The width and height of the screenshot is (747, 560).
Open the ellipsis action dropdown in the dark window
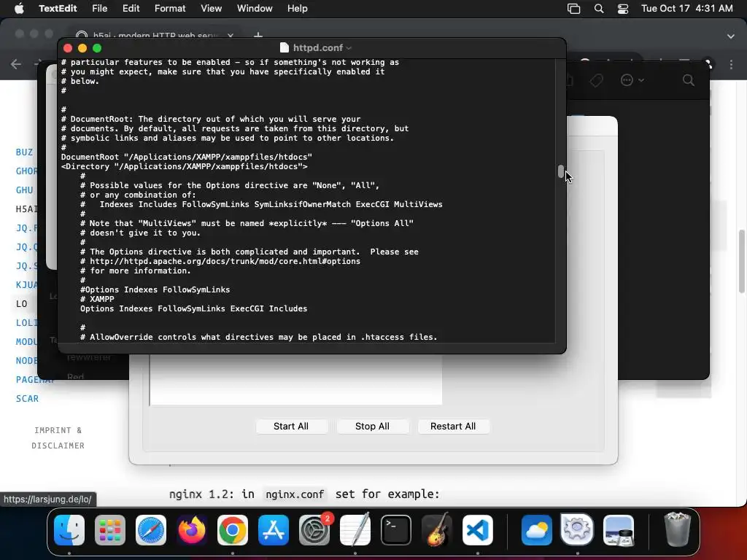click(632, 80)
